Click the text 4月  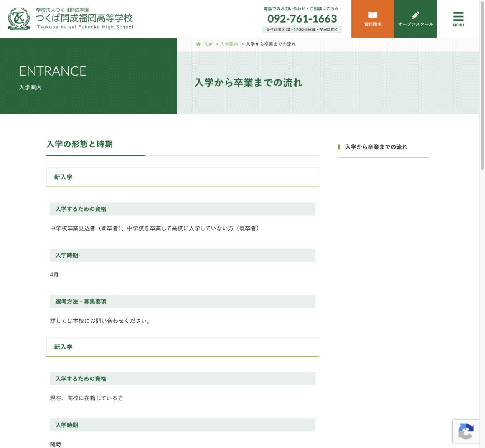point(54,274)
